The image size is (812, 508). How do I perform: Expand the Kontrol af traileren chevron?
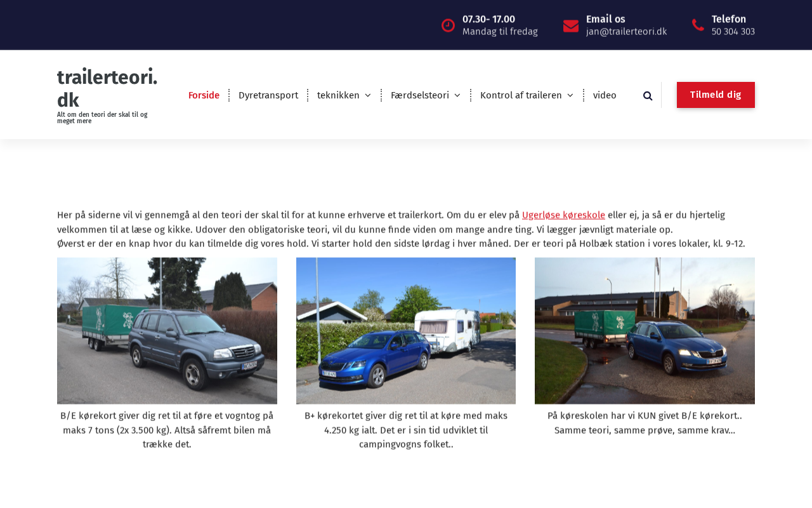click(570, 95)
